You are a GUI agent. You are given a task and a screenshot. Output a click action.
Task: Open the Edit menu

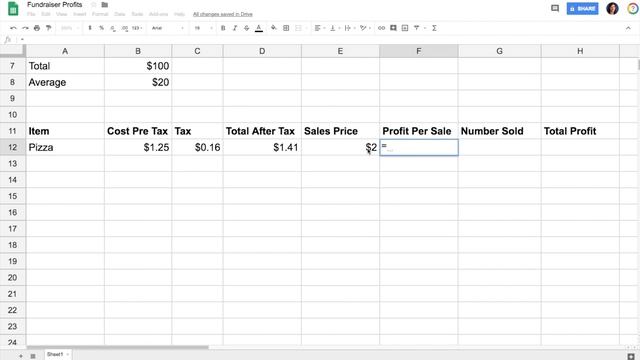(46, 14)
